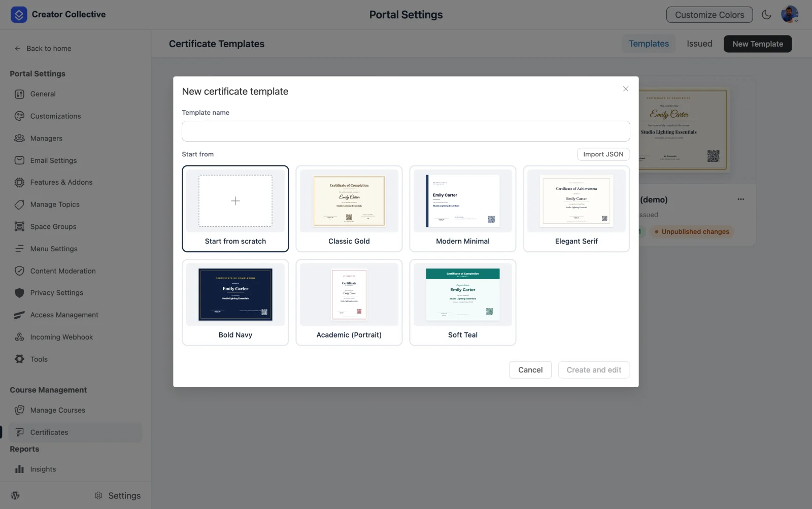
Task: Click the Content Moderation shield icon
Action: (x=19, y=271)
